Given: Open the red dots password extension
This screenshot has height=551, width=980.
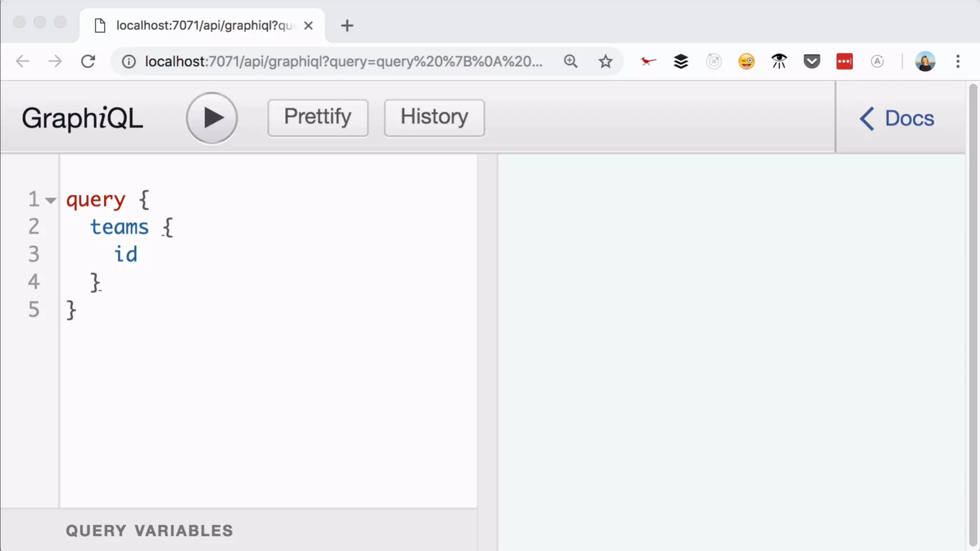Looking at the screenshot, I should [844, 61].
